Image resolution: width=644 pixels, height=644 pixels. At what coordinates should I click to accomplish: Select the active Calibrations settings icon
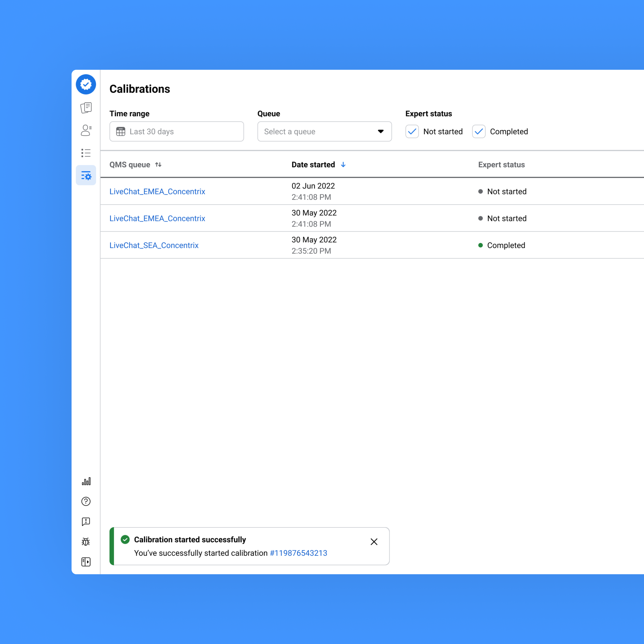pos(86,175)
